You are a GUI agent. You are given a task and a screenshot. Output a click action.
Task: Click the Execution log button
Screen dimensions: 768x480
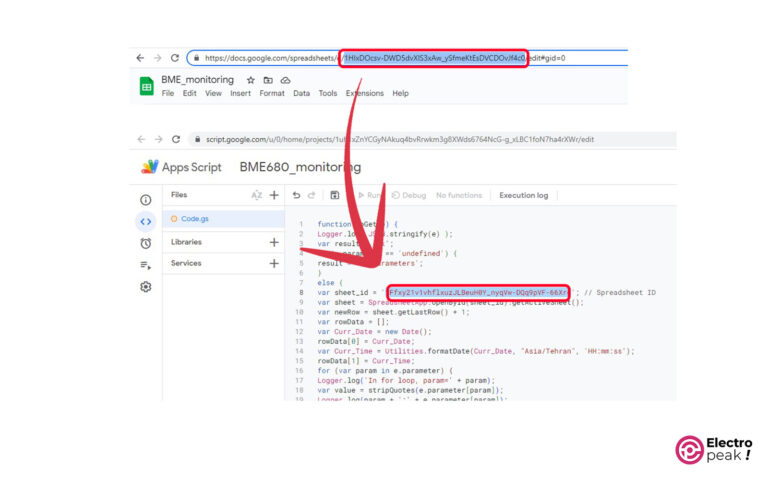523,195
